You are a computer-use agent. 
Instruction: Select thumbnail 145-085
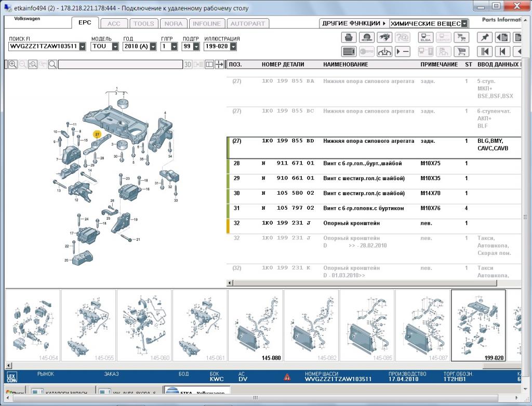point(367,326)
